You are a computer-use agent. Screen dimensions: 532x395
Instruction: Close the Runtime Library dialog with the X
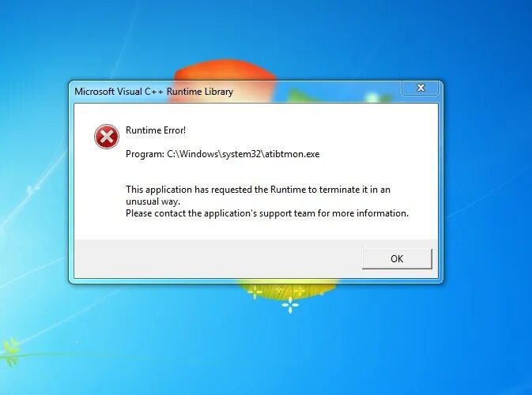pos(421,88)
